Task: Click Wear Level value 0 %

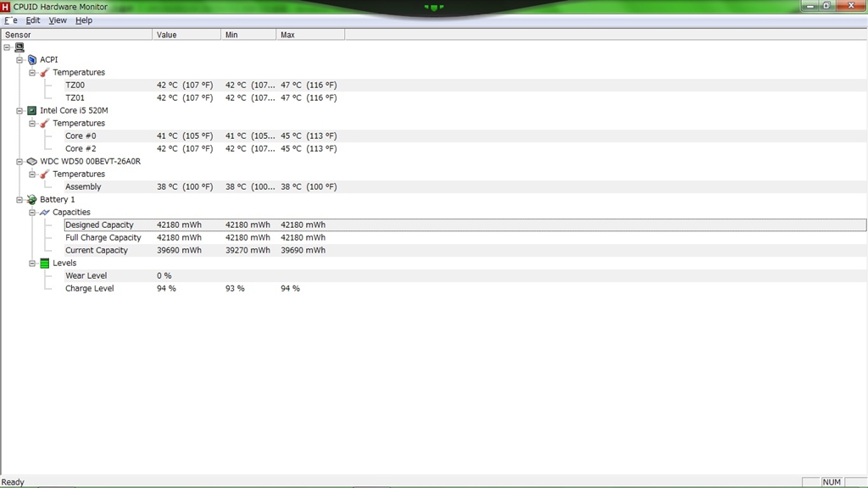Action: click(164, 276)
